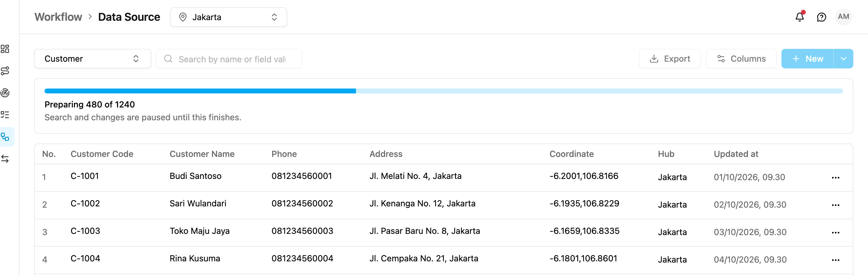
Task: Open row actions for Rina Kusuma
Action: (835, 260)
